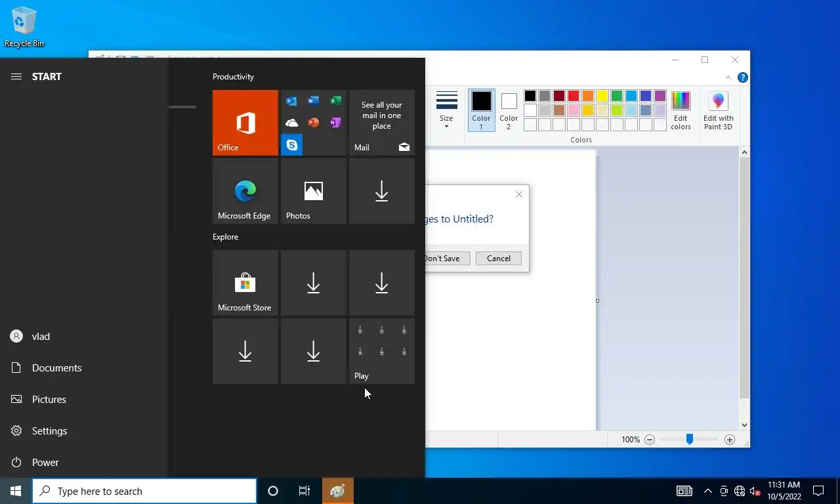The image size is (840, 504).
Task: Open the Microsoft Store tile
Action: coord(245,283)
